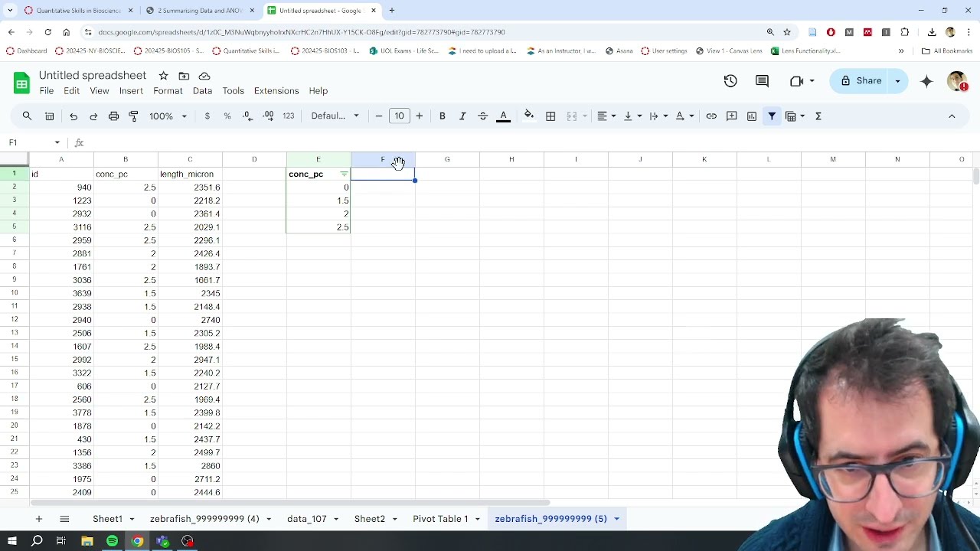Open the new browser tab button

[391, 11]
